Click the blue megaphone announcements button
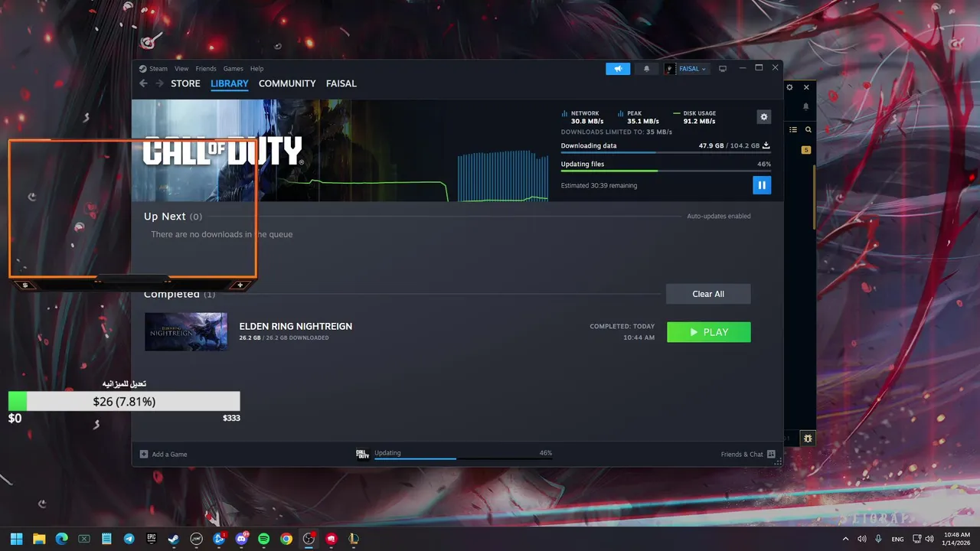Image resolution: width=980 pixels, height=551 pixels. (x=618, y=69)
